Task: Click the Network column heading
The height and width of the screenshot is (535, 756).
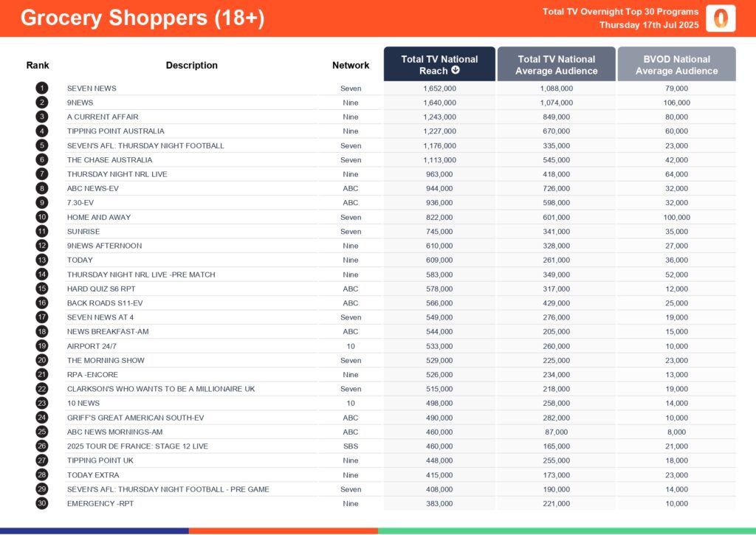Action: (x=351, y=65)
